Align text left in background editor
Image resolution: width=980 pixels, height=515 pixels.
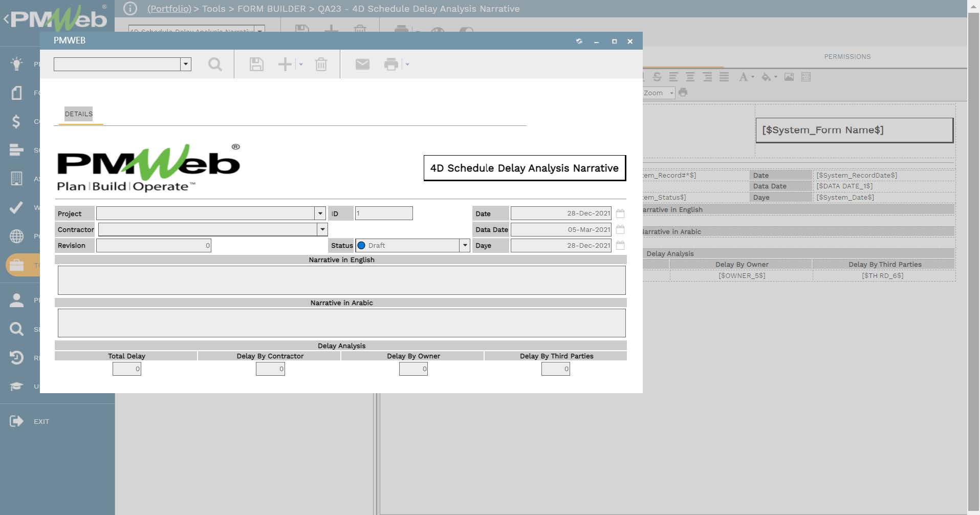[x=673, y=77]
